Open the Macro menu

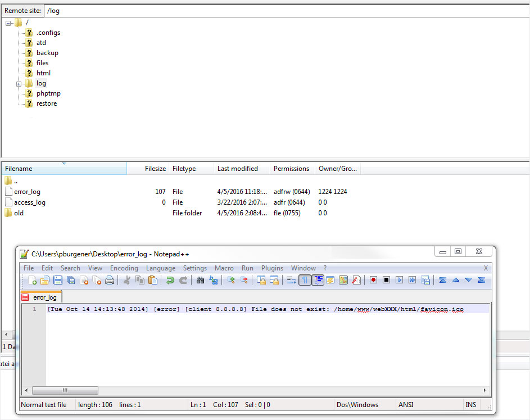224,268
